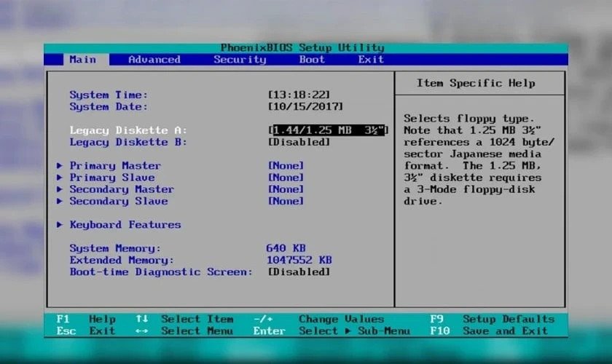Click the -/+ Change Values hint
Viewport: 612px width, 364px height.
(x=318, y=319)
